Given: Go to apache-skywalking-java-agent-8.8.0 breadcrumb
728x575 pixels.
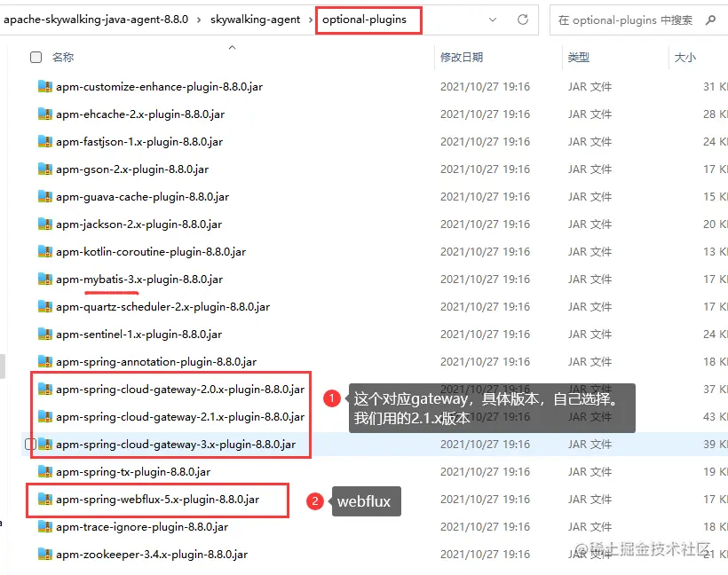Looking at the screenshot, I should coord(96,20).
